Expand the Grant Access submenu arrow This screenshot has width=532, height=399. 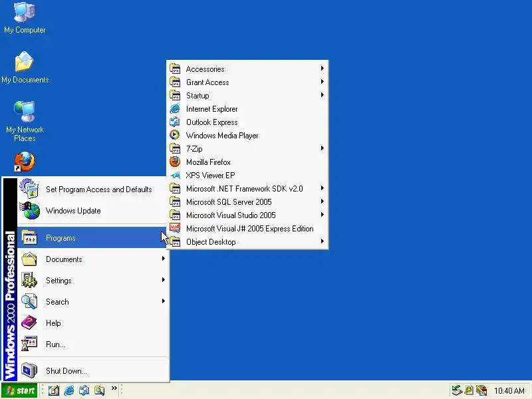click(x=323, y=82)
